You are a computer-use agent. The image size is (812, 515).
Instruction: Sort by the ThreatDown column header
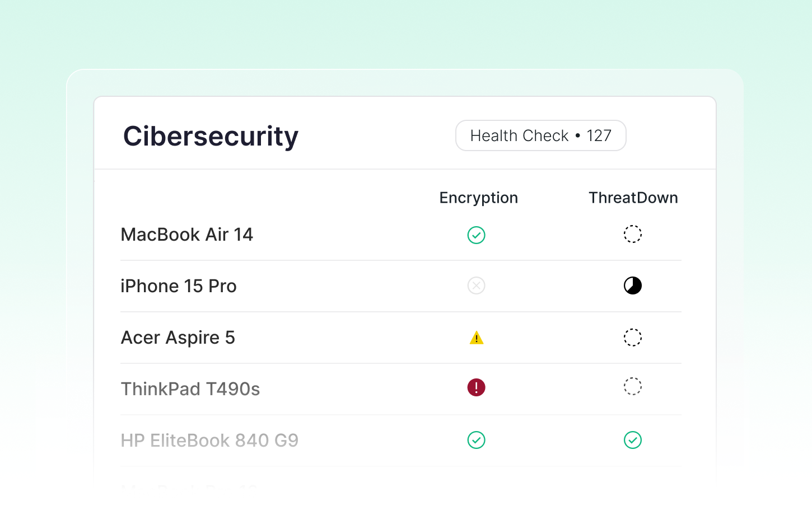pos(633,198)
